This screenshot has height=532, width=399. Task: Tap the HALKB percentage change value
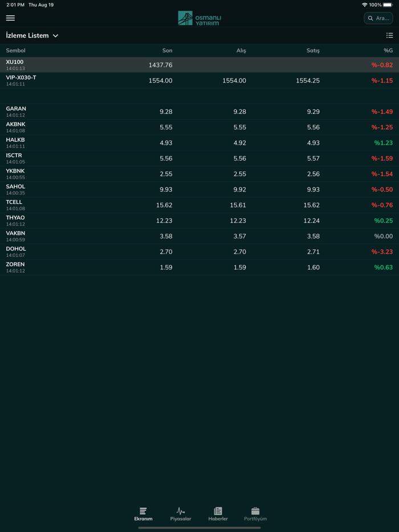383,143
